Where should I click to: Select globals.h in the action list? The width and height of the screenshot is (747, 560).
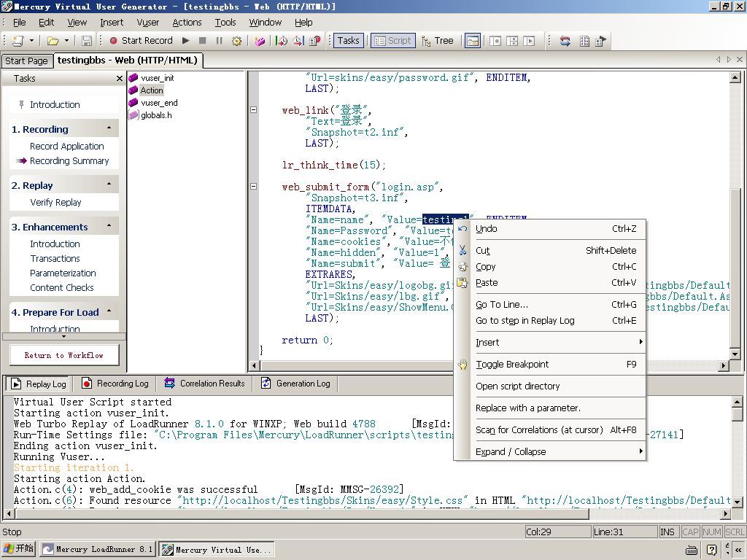coord(156,115)
